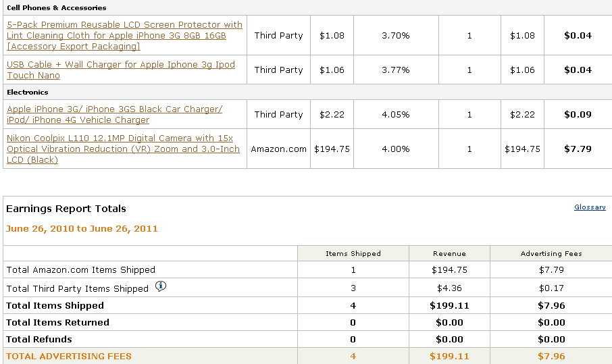Viewport: 612px width, 364px height.
Task: Click info icon beside Third Party Items Shipped
Action: (161, 286)
